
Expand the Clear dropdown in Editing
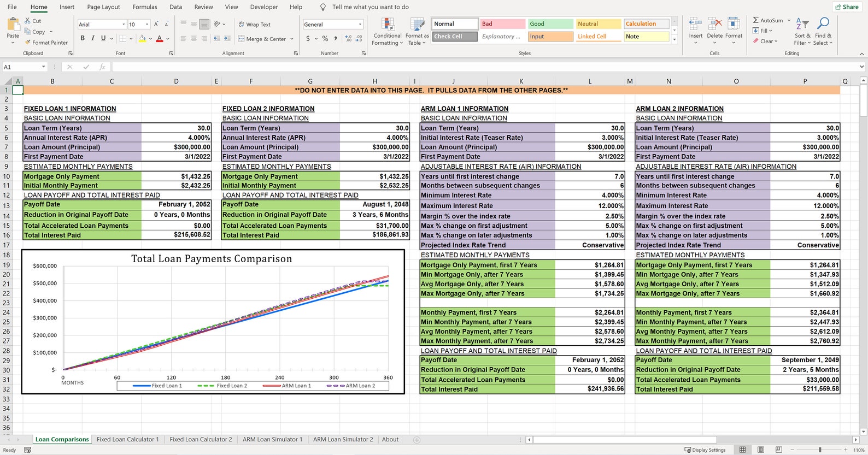click(x=776, y=41)
